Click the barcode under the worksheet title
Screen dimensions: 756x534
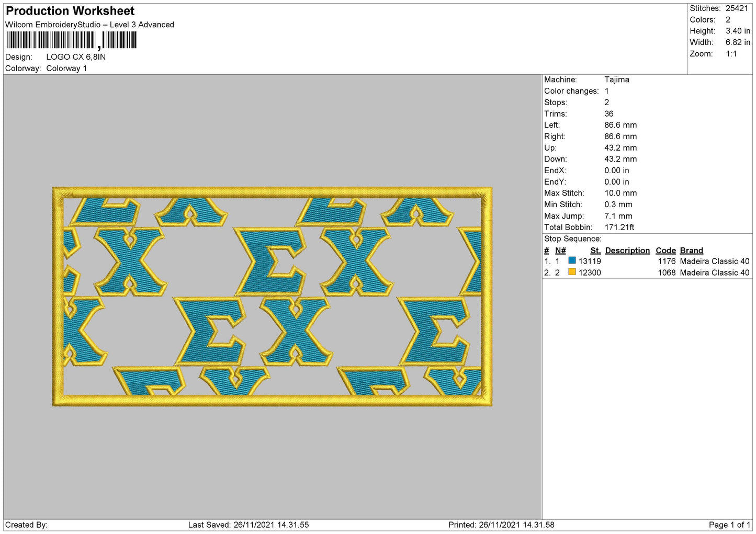tap(72, 40)
